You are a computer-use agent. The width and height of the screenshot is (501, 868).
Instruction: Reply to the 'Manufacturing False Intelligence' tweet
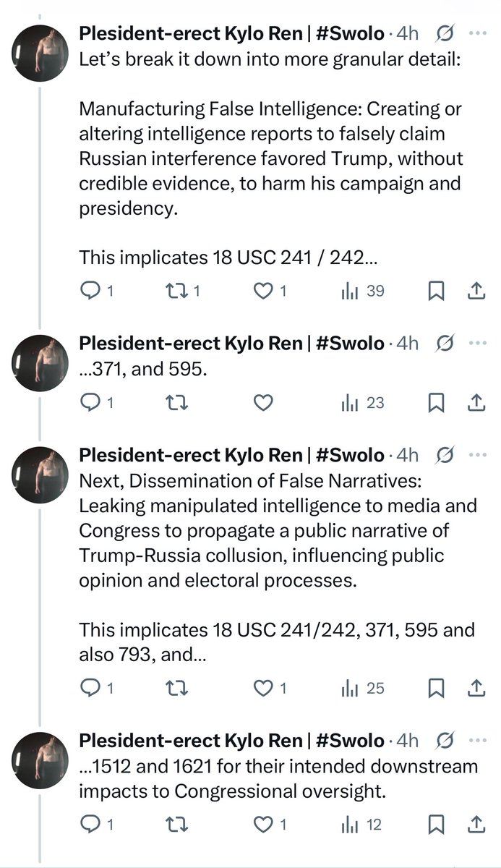[x=89, y=291]
